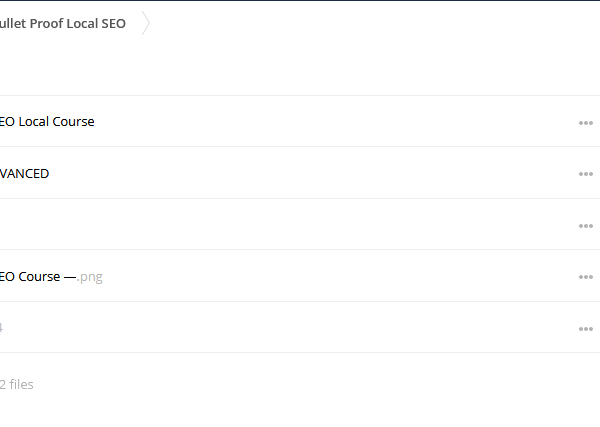Click ellipsis menu on the last file row
Image resolution: width=600 pixels, height=427 pixels.
pyautogui.click(x=585, y=329)
